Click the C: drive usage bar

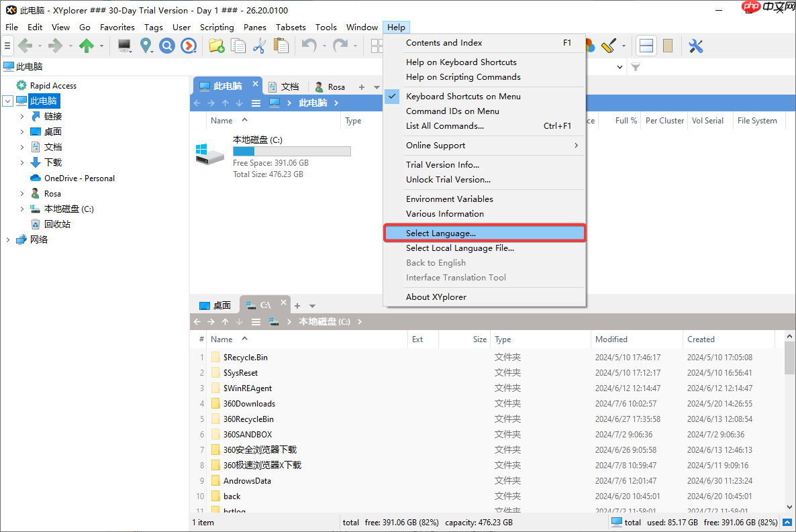pos(291,151)
